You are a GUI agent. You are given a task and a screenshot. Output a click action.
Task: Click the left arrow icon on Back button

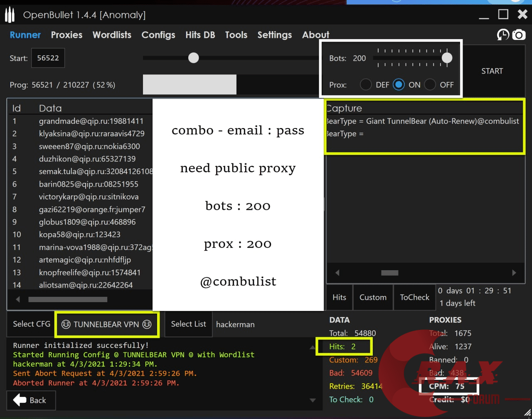[20, 400]
